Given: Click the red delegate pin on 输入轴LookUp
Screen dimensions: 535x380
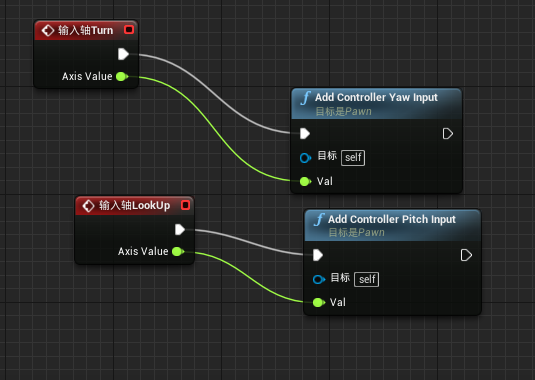Looking at the screenshot, I should (186, 205).
